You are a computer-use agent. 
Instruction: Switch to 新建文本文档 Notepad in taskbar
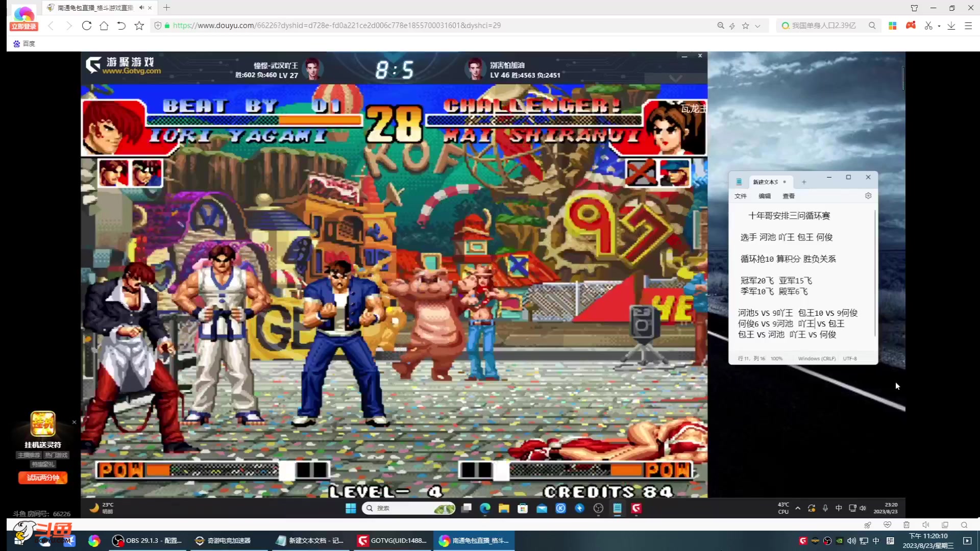[x=309, y=540]
